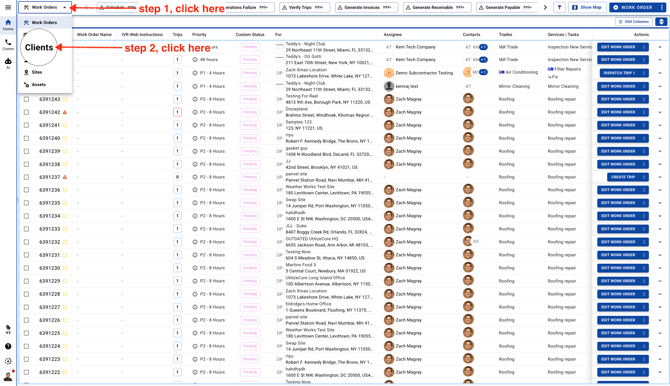Image resolution: width=670 pixels, height=386 pixels.
Task: Expand row details for order 6391234
Action: 660,216
